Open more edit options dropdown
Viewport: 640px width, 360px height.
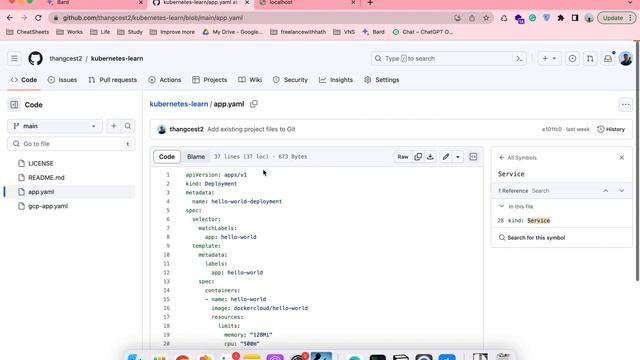click(458, 157)
